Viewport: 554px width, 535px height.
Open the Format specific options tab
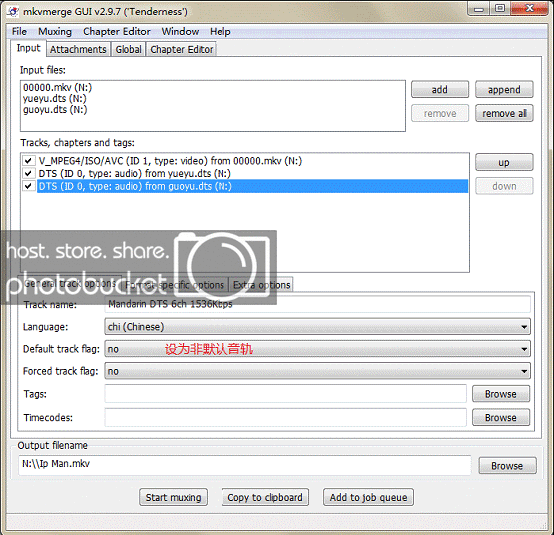click(x=175, y=285)
